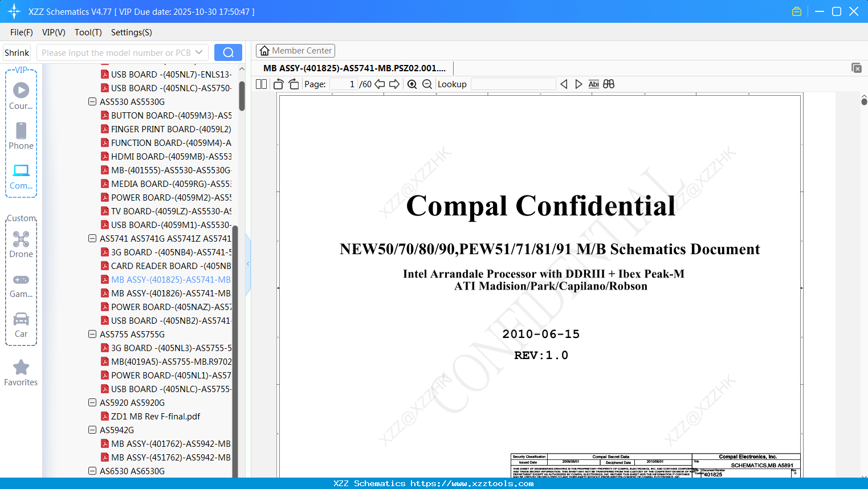Open POWER BOARD-(405NAZ) file
This screenshot has width=868, height=489.
click(166, 307)
